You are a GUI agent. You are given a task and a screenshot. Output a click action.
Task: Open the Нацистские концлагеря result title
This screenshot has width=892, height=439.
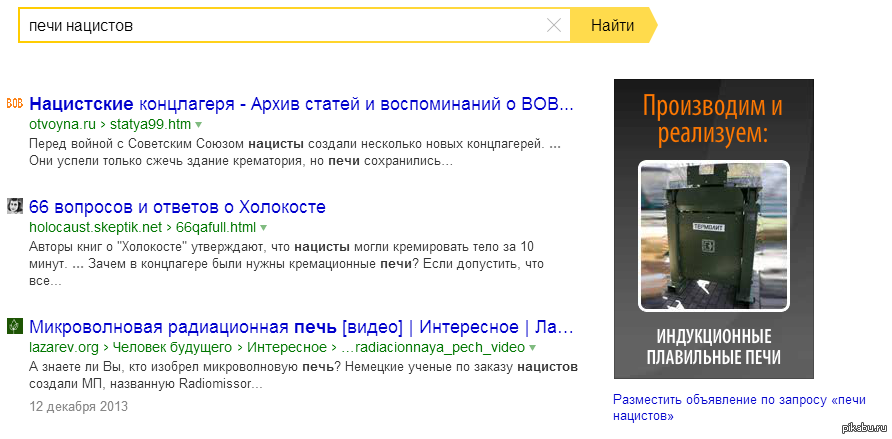tap(302, 104)
